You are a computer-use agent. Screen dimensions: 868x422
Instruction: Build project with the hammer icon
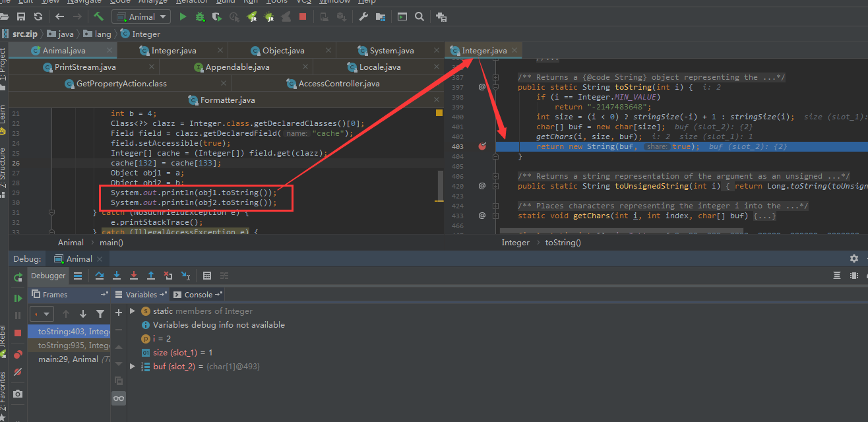pos(98,16)
